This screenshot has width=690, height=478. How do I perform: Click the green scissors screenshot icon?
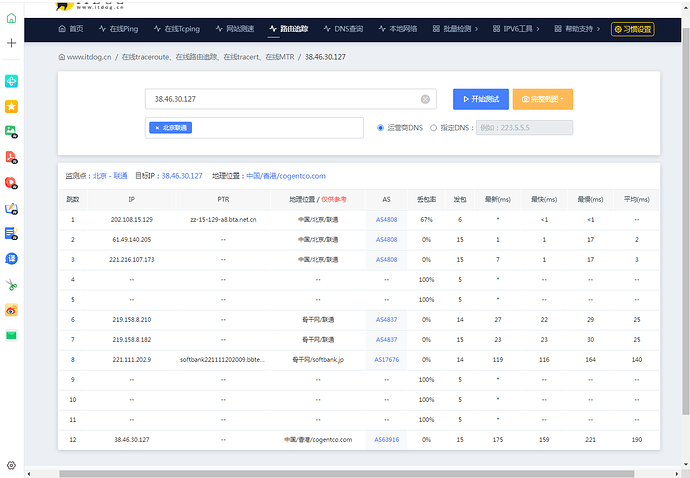click(11, 285)
